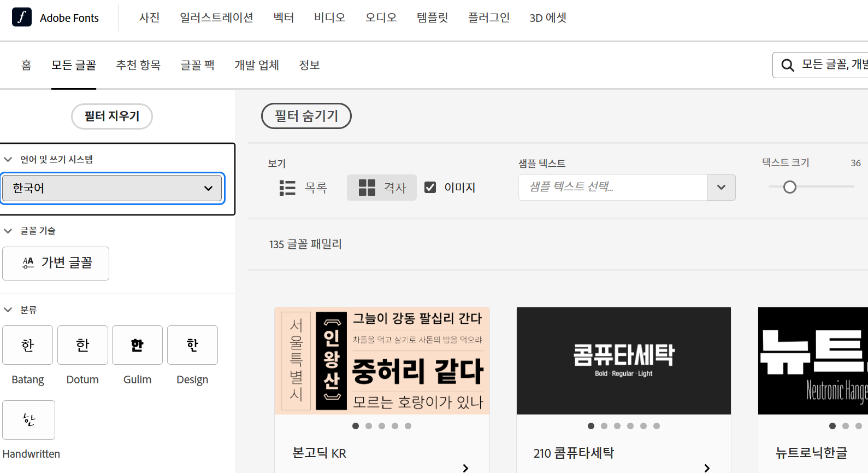Open 본고딕 KR details arrow

click(x=465, y=468)
